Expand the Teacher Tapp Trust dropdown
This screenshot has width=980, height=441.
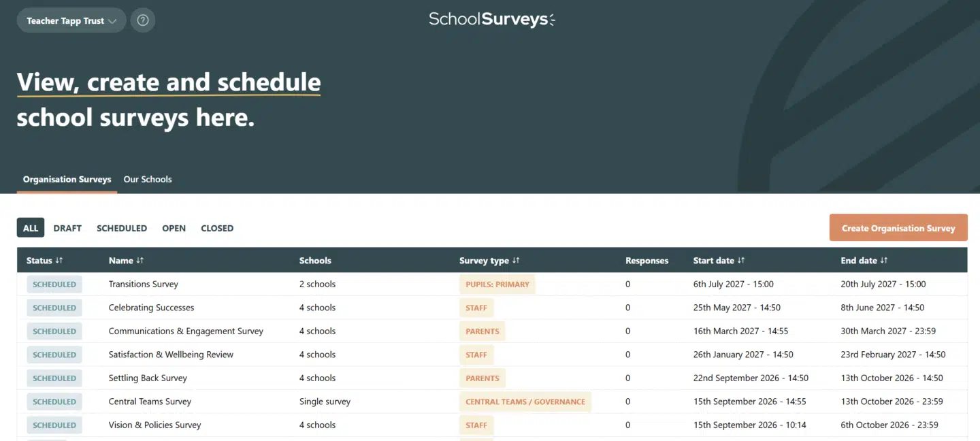tap(71, 20)
